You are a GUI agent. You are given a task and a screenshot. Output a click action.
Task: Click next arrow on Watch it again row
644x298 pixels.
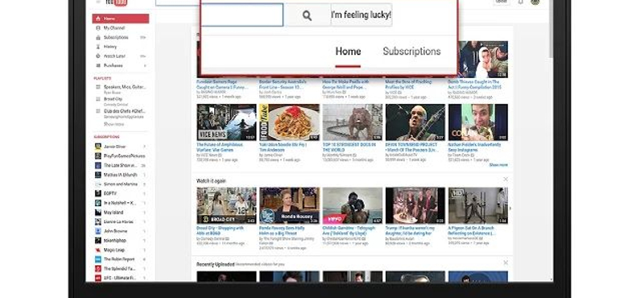[510, 209]
